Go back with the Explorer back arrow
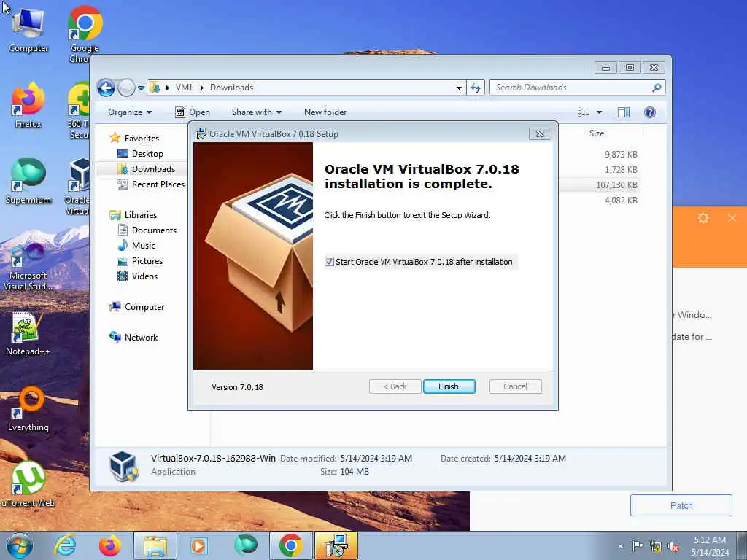This screenshot has height=560, width=747. (x=106, y=87)
